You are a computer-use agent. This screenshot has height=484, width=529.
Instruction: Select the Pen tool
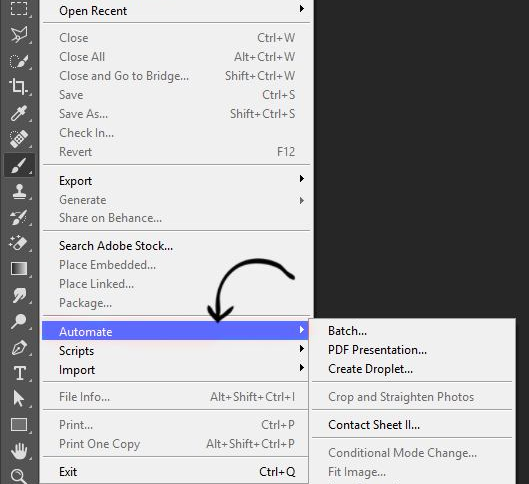click(x=19, y=347)
